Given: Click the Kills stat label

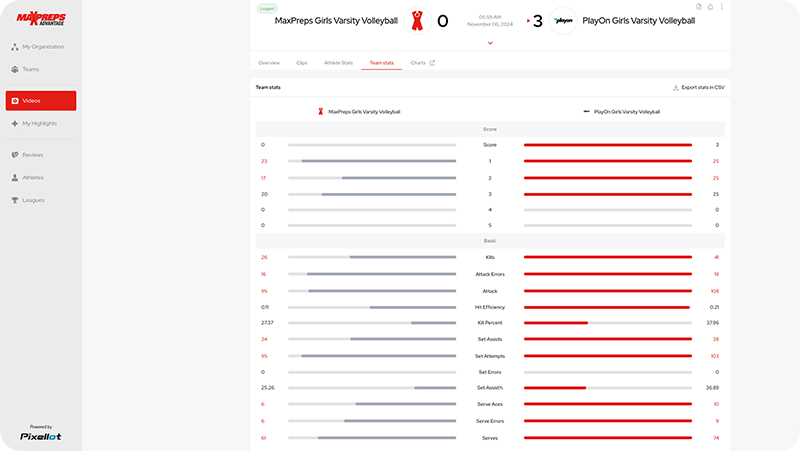Looking at the screenshot, I should pos(490,257).
